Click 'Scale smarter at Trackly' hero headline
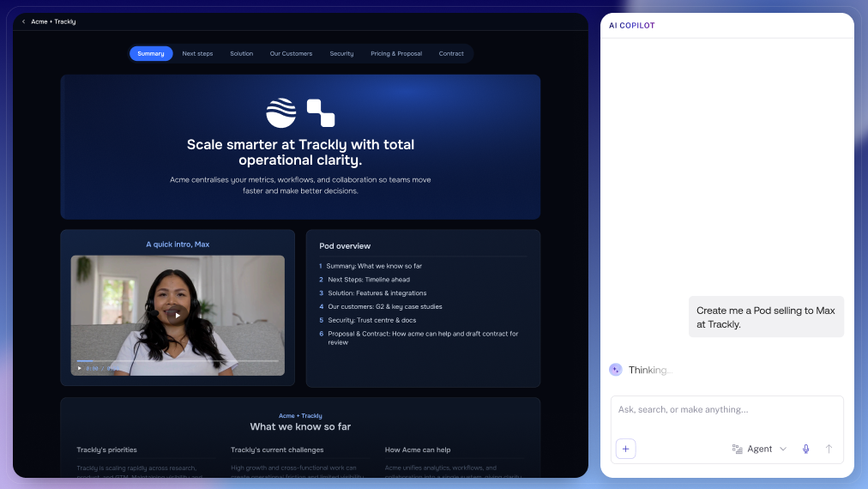868x489 pixels. click(x=300, y=153)
